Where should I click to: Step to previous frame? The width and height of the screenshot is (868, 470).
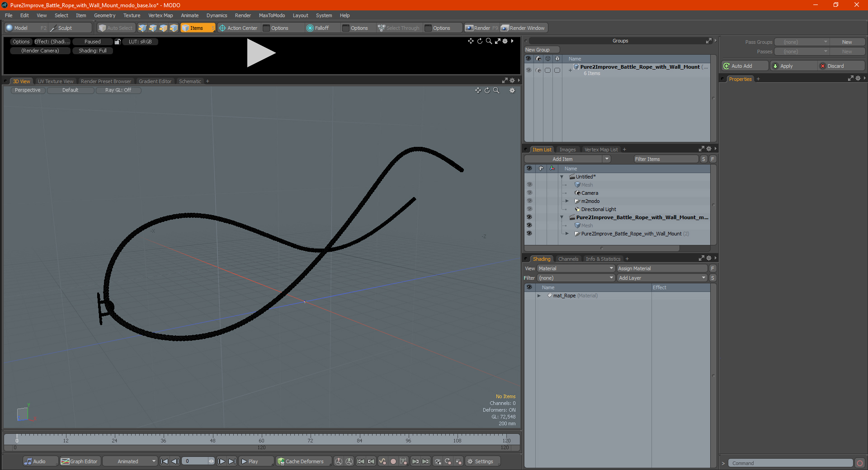(x=175, y=461)
